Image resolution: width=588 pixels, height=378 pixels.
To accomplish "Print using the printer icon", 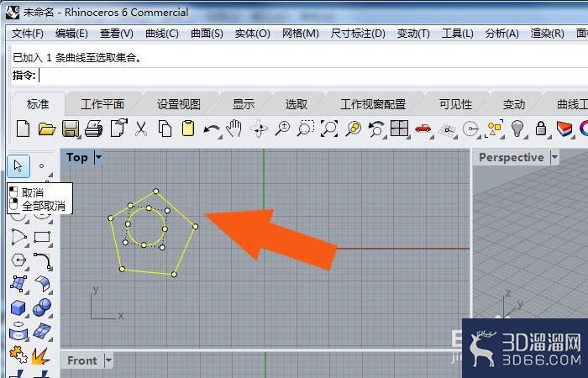I will (94, 129).
